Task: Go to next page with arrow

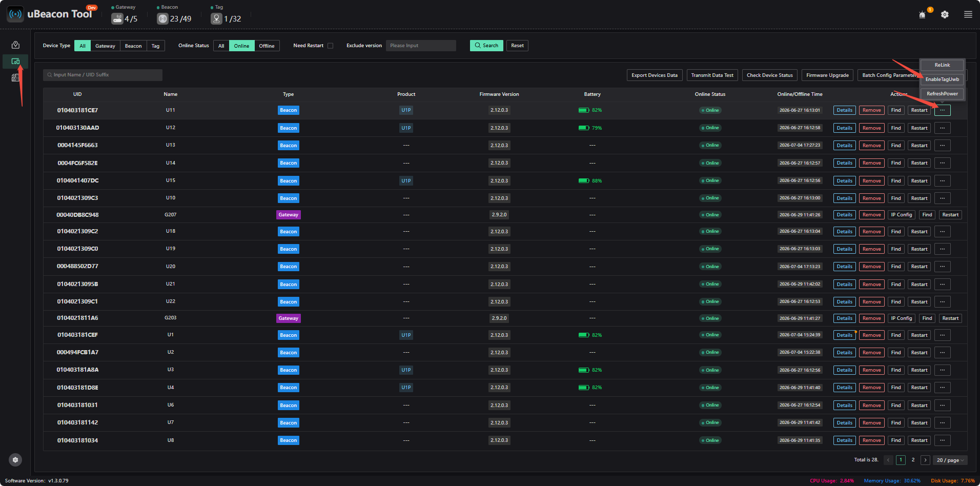Action: click(925, 460)
